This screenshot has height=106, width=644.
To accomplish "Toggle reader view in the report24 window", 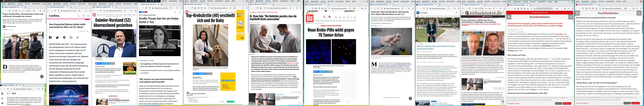I will (290, 8).
